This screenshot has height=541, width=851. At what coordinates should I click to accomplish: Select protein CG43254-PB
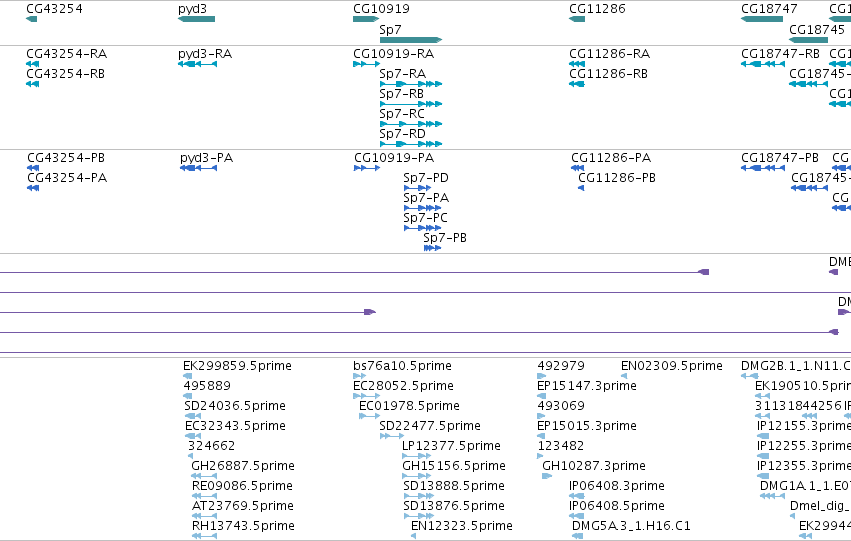(66, 158)
